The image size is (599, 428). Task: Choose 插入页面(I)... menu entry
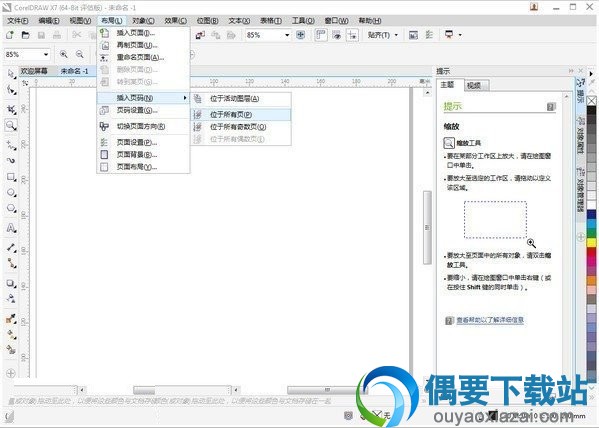click(x=143, y=33)
